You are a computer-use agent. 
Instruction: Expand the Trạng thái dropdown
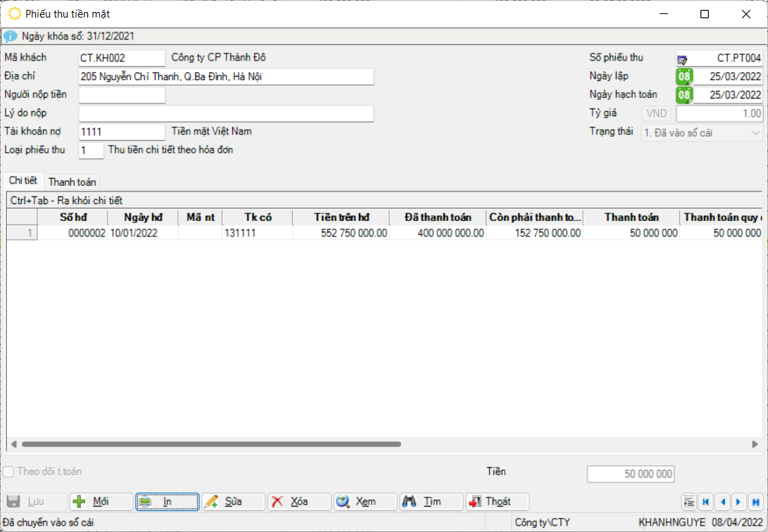click(756, 132)
